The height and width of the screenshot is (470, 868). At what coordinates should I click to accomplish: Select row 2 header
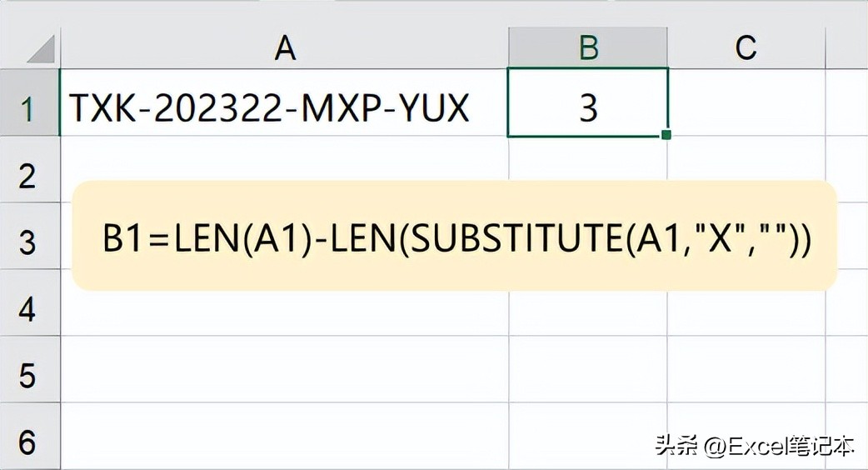click(x=28, y=176)
